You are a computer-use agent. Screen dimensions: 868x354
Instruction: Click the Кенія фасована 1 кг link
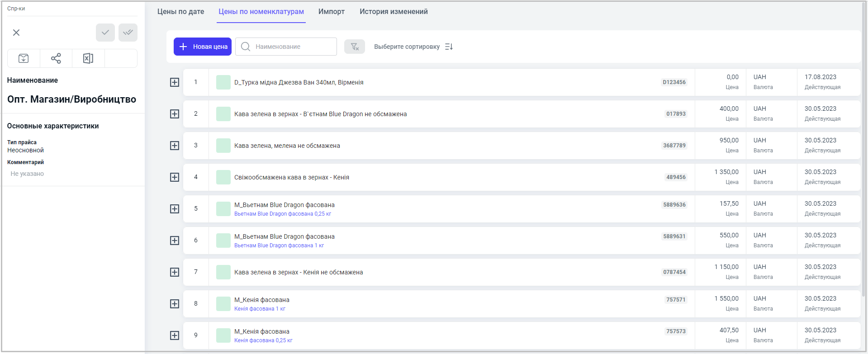click(260, 309)
